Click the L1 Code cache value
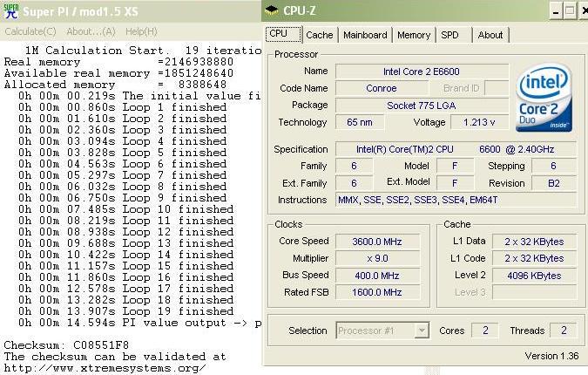 (534, 258)
